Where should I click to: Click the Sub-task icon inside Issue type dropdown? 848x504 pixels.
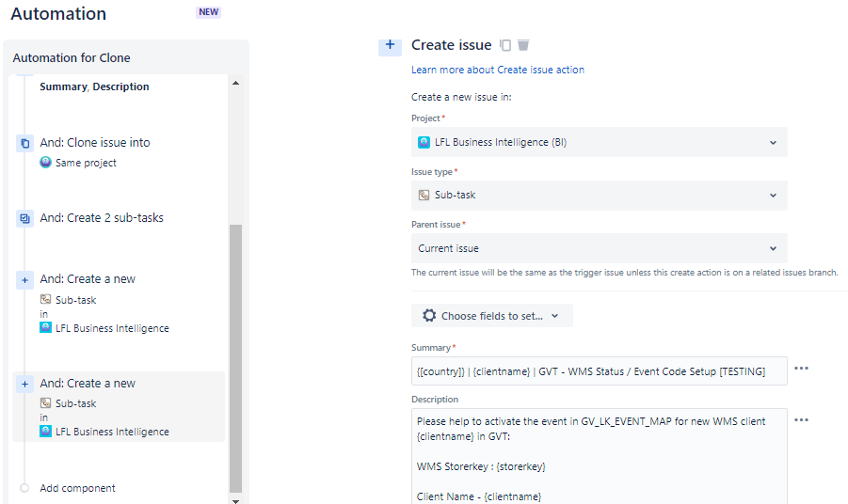[x=424, y=195]
